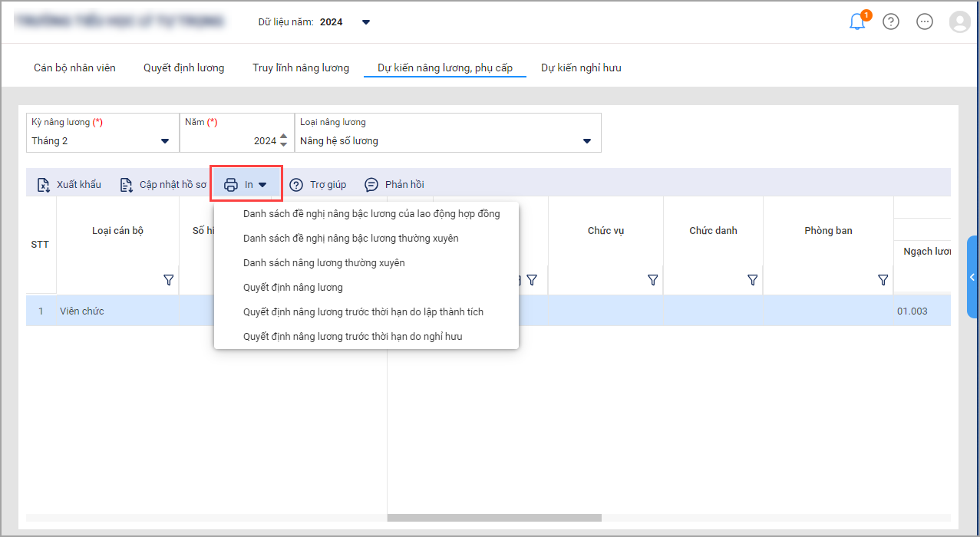Open the more options ellipsis icon
This screenshot has height=537, width=980.
925,21
